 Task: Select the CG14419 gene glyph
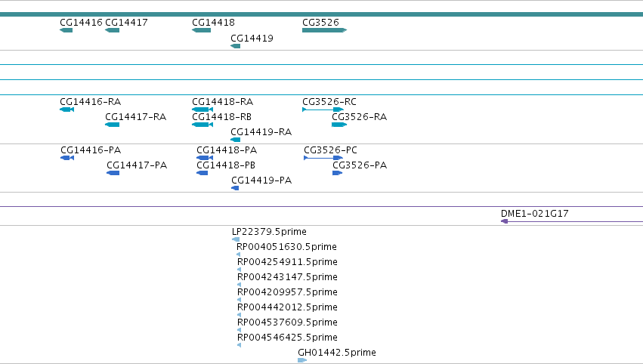coord(236,46)
